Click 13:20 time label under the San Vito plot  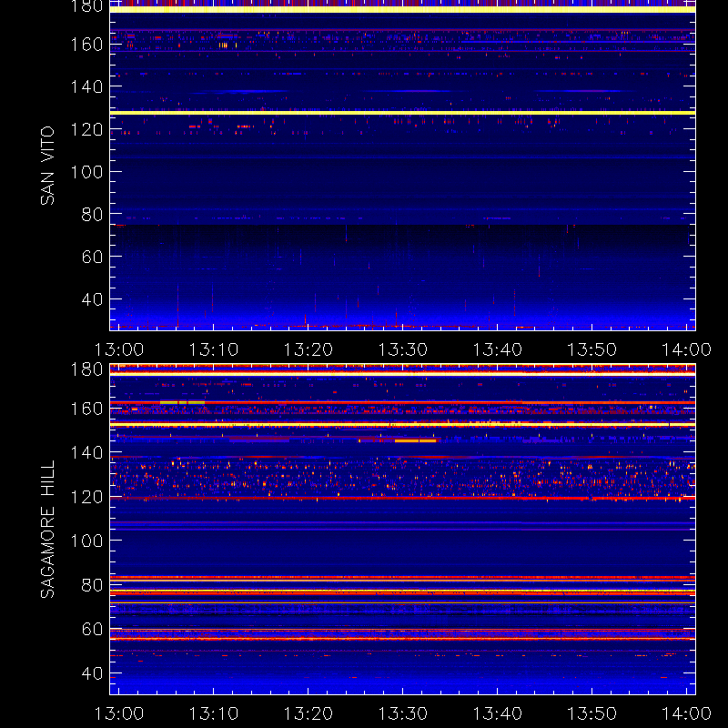tap(308, 349)
